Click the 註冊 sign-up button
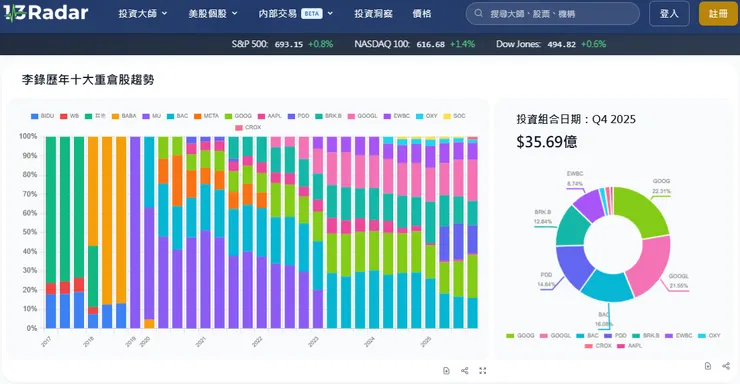This screenshot has width=740, height=384. click(718, 14)
